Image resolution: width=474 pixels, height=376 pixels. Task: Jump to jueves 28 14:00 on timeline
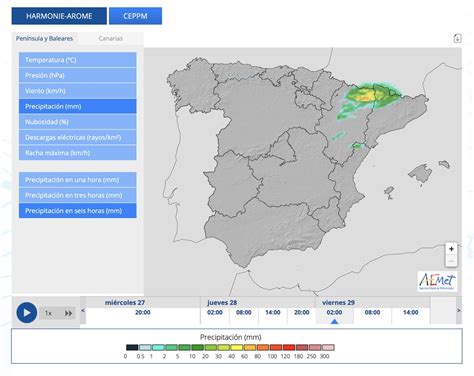273,313
